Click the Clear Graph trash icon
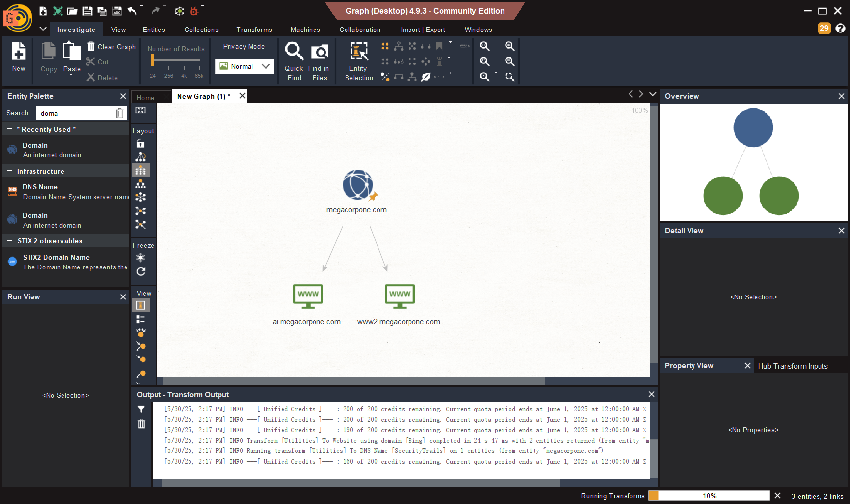850x504 pixels. click(91, 46)
